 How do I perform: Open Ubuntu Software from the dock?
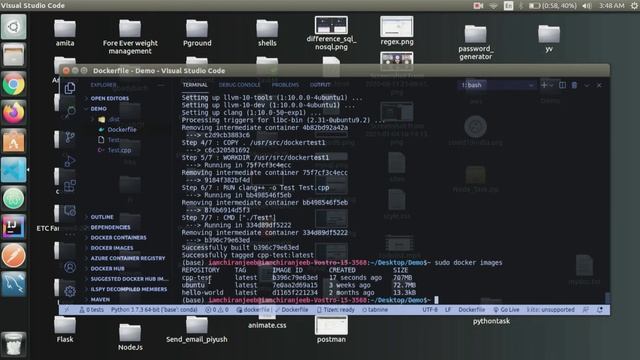pyautogui.click(x=13, y=141)
